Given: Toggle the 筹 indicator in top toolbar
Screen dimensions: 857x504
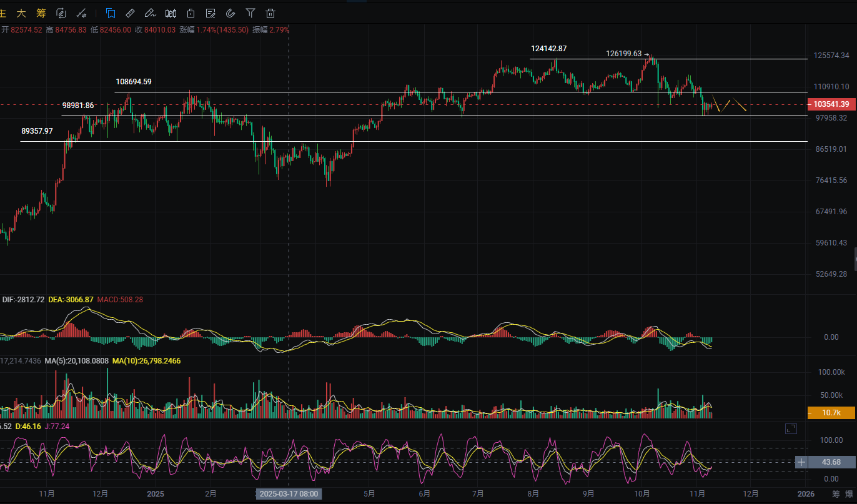Looking at the screenshot, I should (41, 12).
